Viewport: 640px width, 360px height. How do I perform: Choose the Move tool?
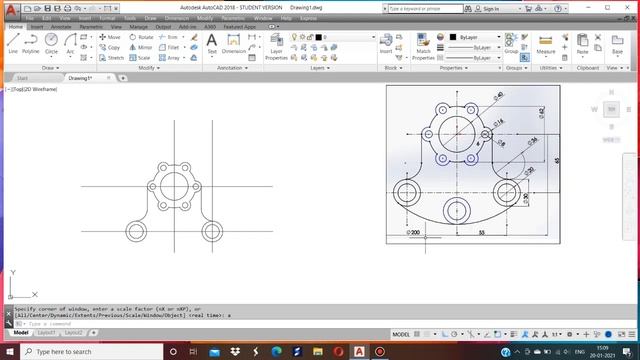[110, 37]
